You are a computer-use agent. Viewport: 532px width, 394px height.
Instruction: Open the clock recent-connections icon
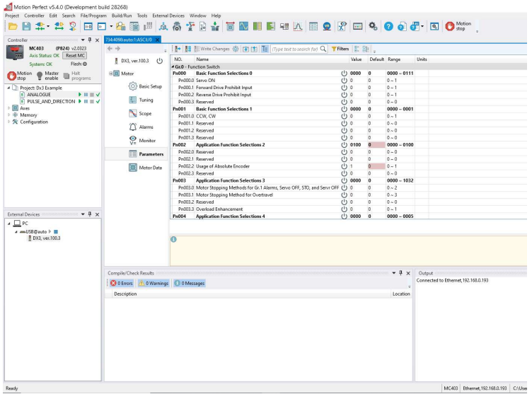click(x=73, y=26)
